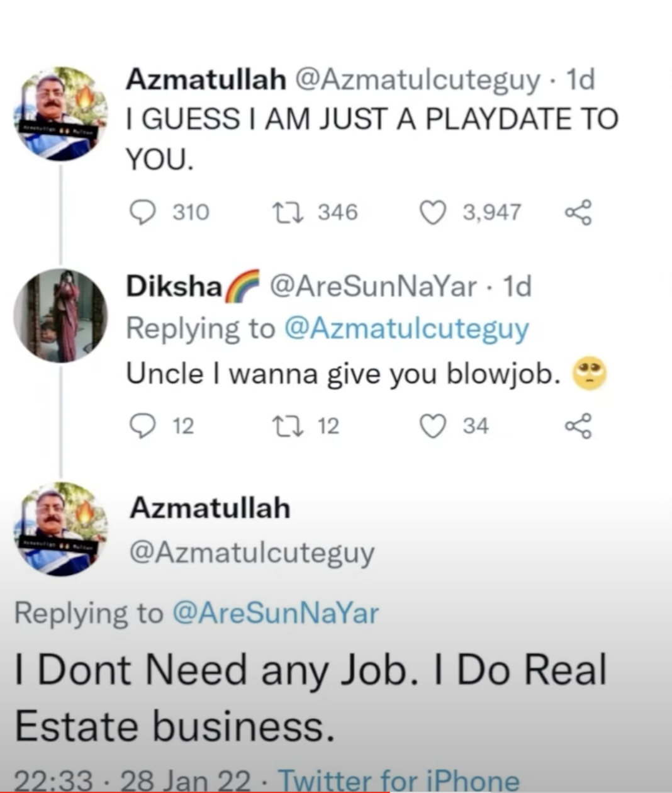Click @AreSunNaYar handle beside Diksha's name
Viewport: 672px width, 793px height.
[x=372, y=287]
